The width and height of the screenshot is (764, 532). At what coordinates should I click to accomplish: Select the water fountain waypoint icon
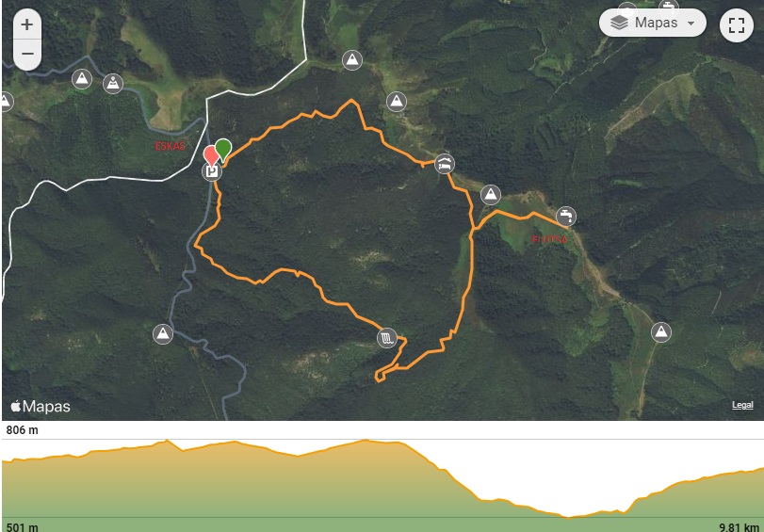(x=565, y=217)
